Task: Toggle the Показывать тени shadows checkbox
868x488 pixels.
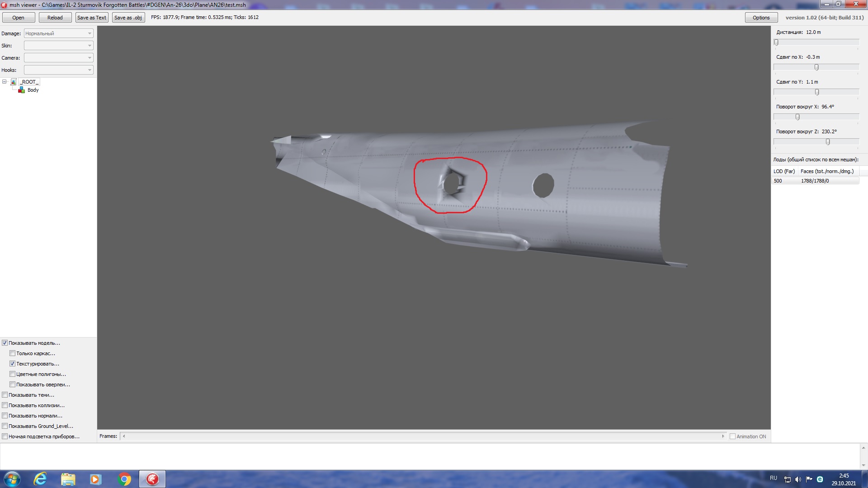Action: pyautogui.click(x=5, y=395)
